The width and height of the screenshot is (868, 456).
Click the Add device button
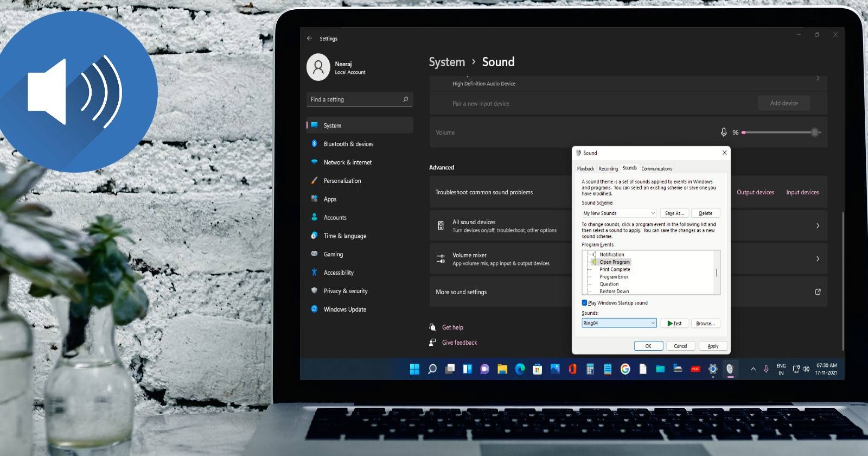pyautogui.click(x=784, y=103)
